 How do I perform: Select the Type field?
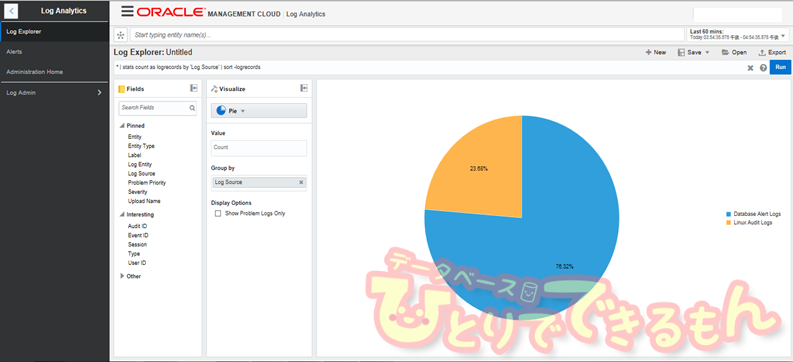(134, 254)
